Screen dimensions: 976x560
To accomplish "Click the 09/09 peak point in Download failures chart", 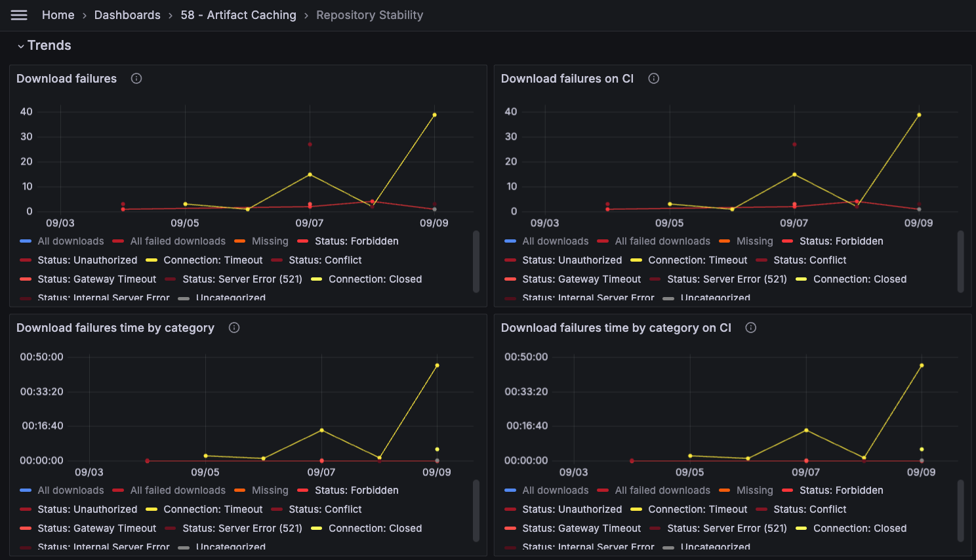I will coord(434,115).
